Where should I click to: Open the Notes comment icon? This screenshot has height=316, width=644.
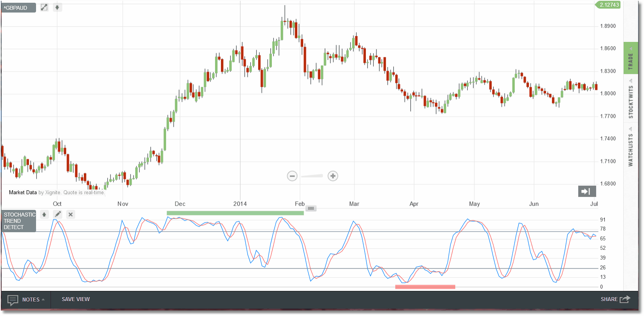point(13,300)
